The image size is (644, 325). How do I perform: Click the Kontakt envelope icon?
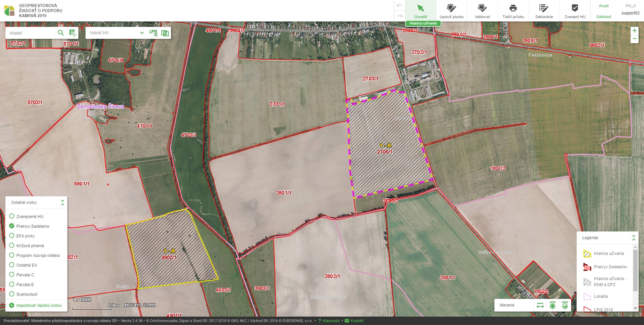[x=347, y=321]
